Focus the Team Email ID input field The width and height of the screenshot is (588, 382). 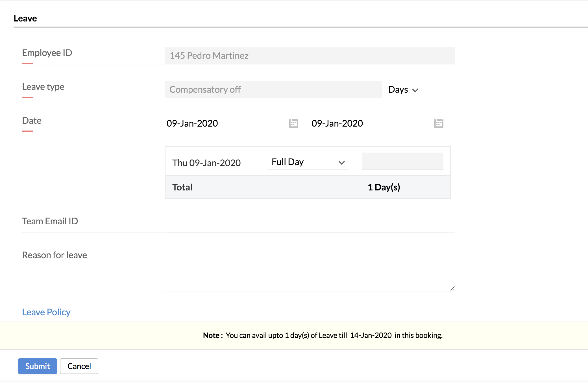(x=310, y=223)
